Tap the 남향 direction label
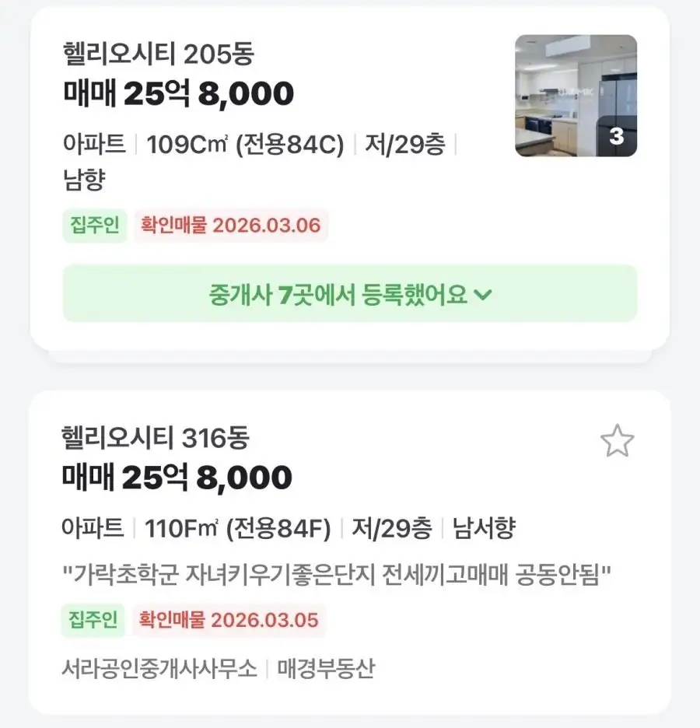The width and height of the screenshot is (700, 728). pyautogui.click(x=83, y=180)
